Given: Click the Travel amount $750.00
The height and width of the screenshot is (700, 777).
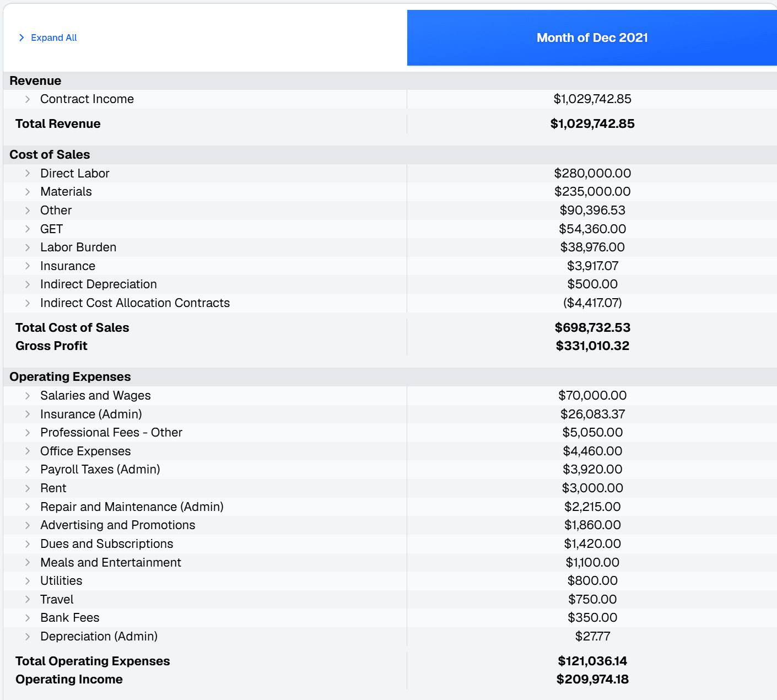Looking at the screenshot, I should pyautogui.click(x=592, y=599).
